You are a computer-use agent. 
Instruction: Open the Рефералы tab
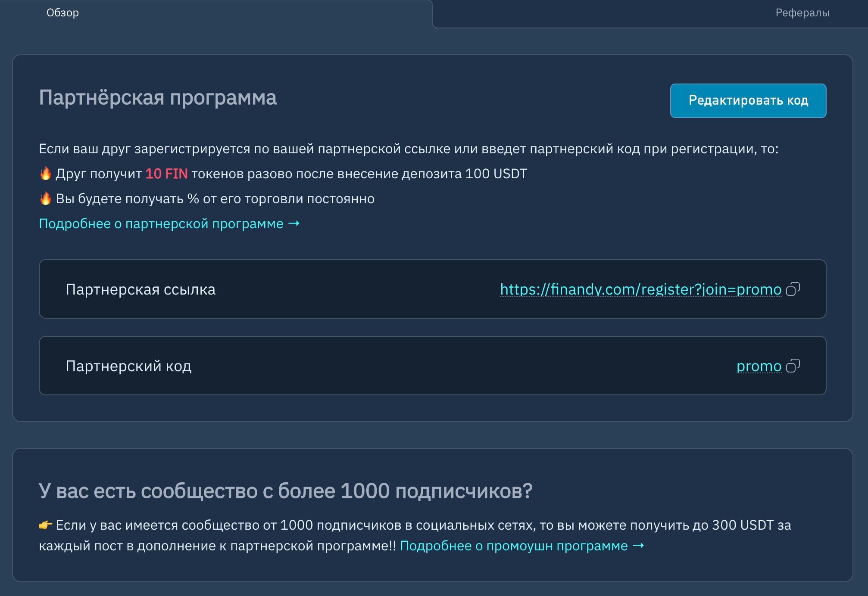click(x=802, y=13)
